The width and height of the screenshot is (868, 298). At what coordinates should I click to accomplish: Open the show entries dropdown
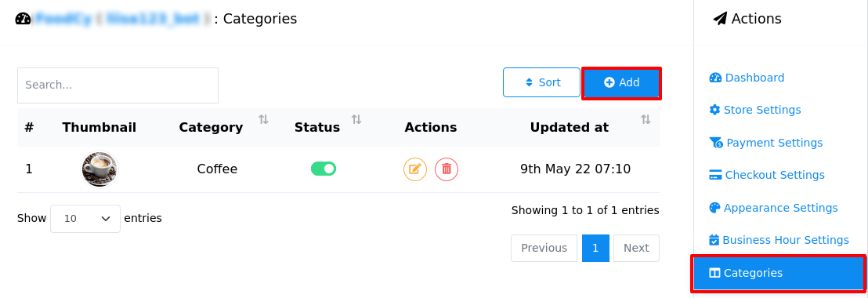85,219
